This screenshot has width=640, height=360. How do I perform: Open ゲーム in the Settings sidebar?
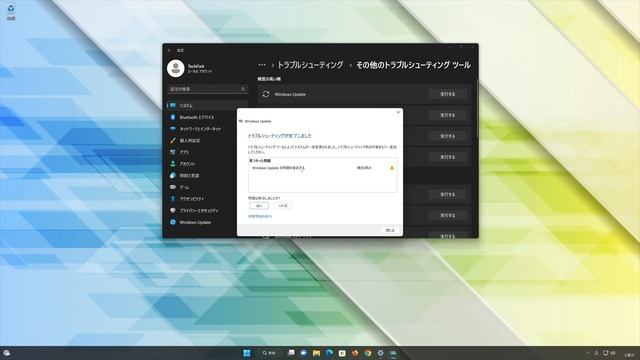[x=207, y=187]
